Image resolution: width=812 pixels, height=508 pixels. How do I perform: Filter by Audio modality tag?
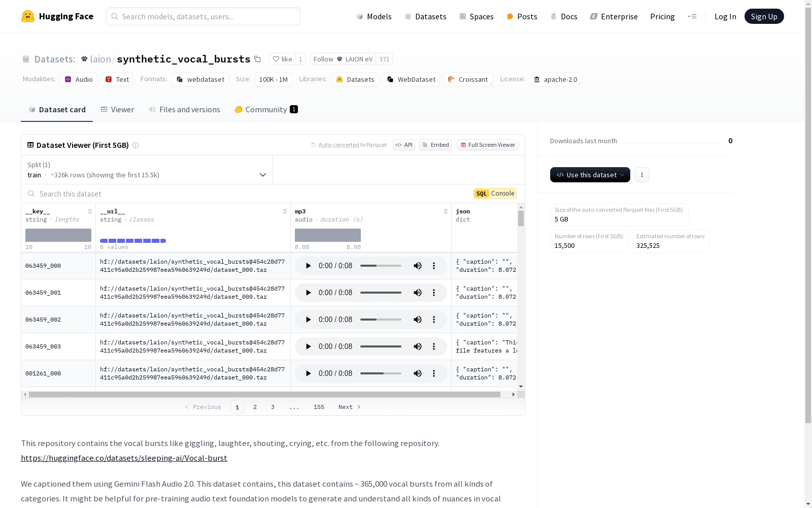pos(79,79)
